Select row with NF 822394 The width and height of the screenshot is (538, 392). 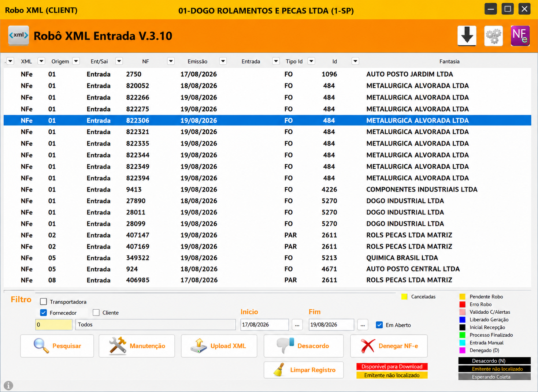coord(267,178)
